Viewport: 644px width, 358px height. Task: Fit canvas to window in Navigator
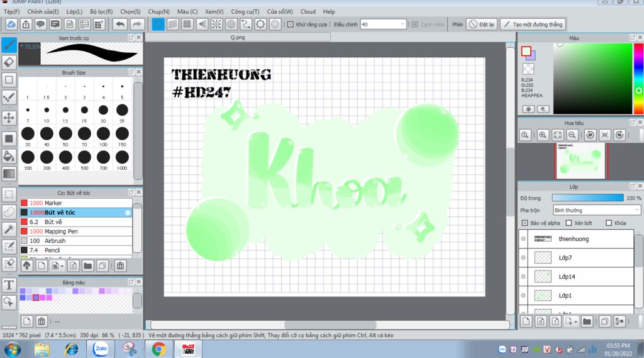coord(557,135)
